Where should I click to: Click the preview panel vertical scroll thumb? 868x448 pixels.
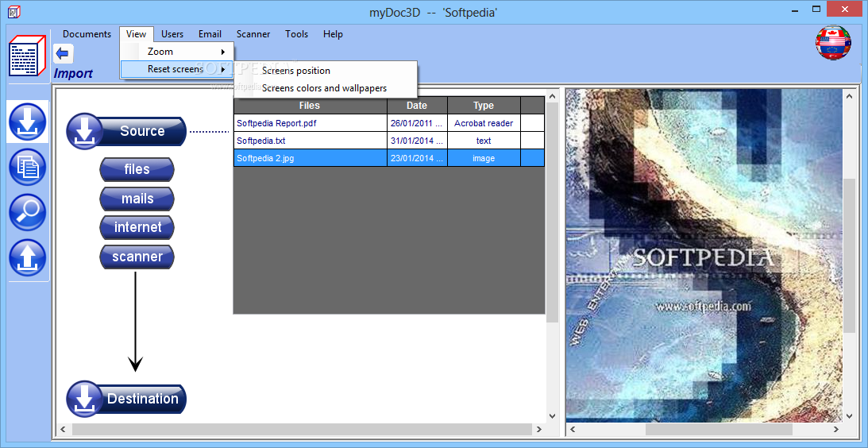849,255
